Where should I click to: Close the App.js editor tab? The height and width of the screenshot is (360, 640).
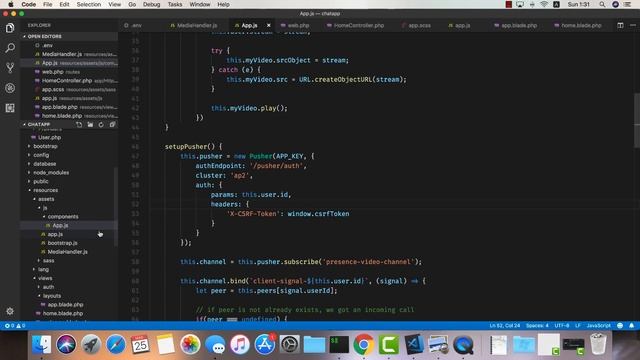coord(269,25)
